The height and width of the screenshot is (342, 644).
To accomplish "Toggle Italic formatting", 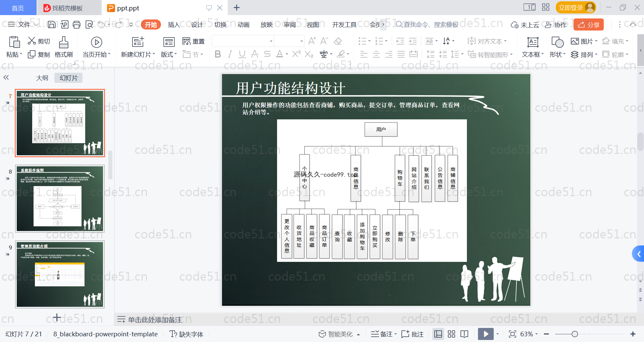I will pos(230,54).
